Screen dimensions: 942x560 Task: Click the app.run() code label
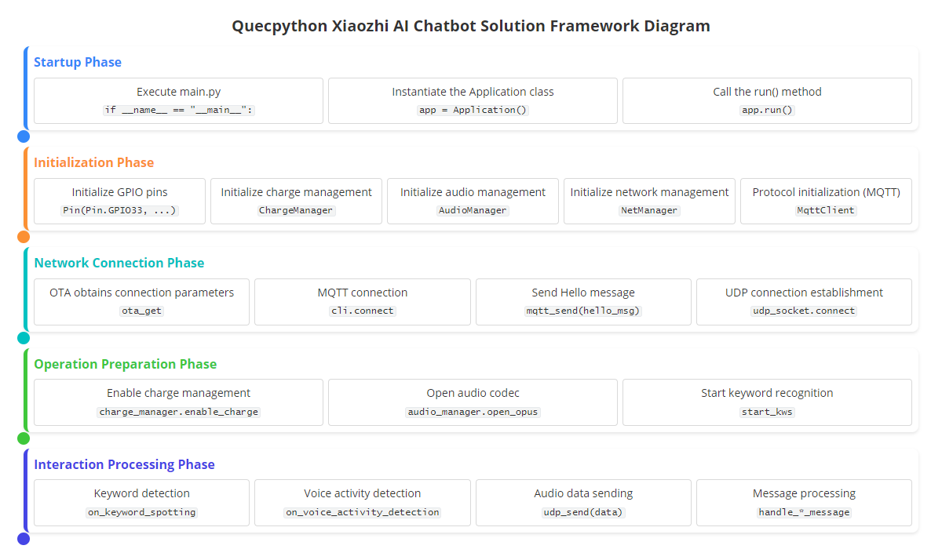point(767,110)
